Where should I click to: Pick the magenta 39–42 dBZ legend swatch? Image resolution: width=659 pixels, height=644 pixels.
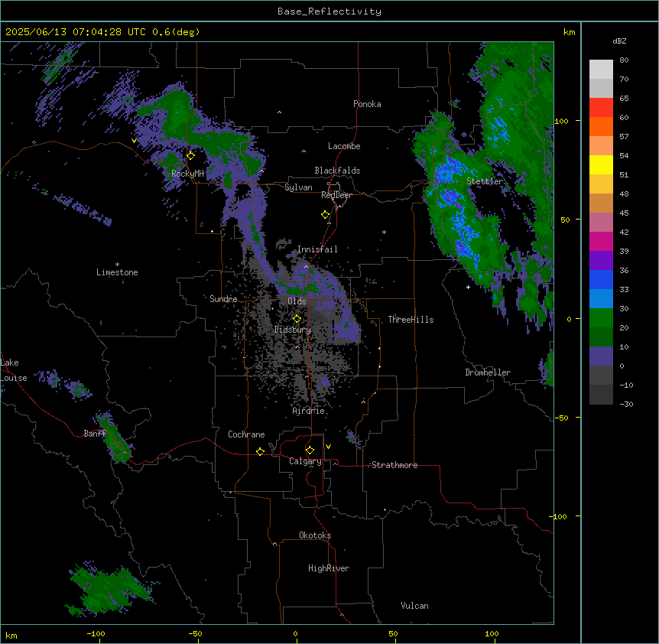click(601, 241)
